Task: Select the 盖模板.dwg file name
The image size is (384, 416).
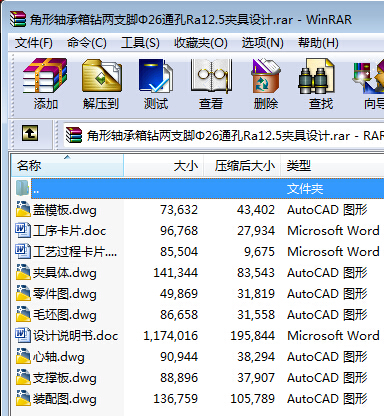Action: [65, 210]
